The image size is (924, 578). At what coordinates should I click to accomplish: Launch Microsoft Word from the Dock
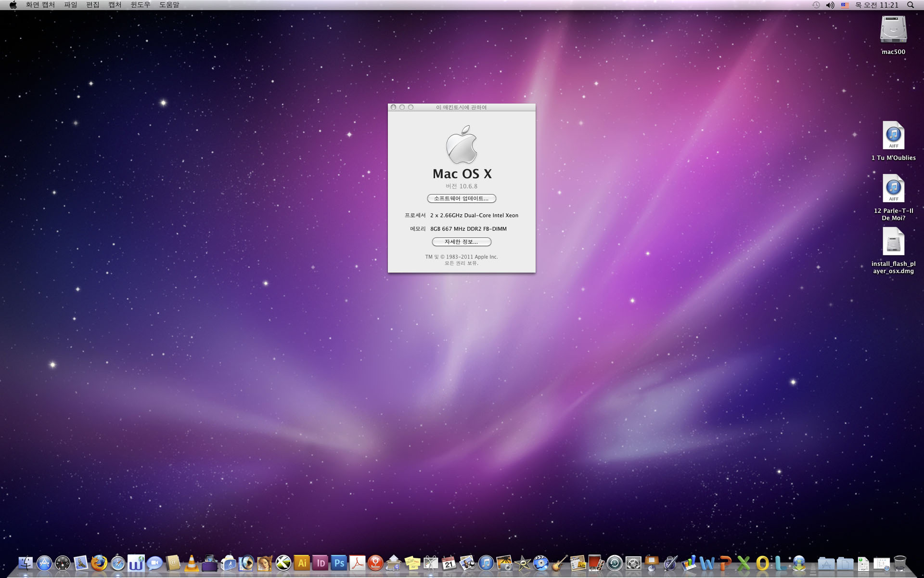point(707,563)
